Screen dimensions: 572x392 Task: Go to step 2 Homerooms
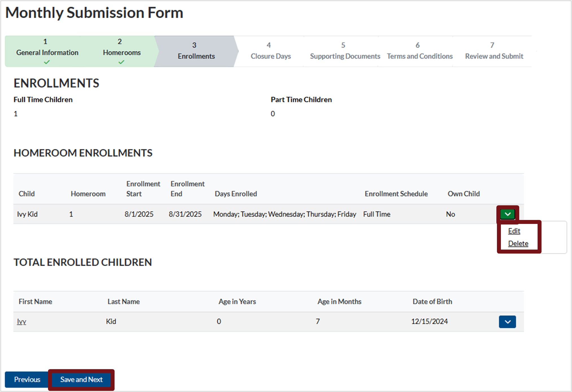[x=122, y=51]
